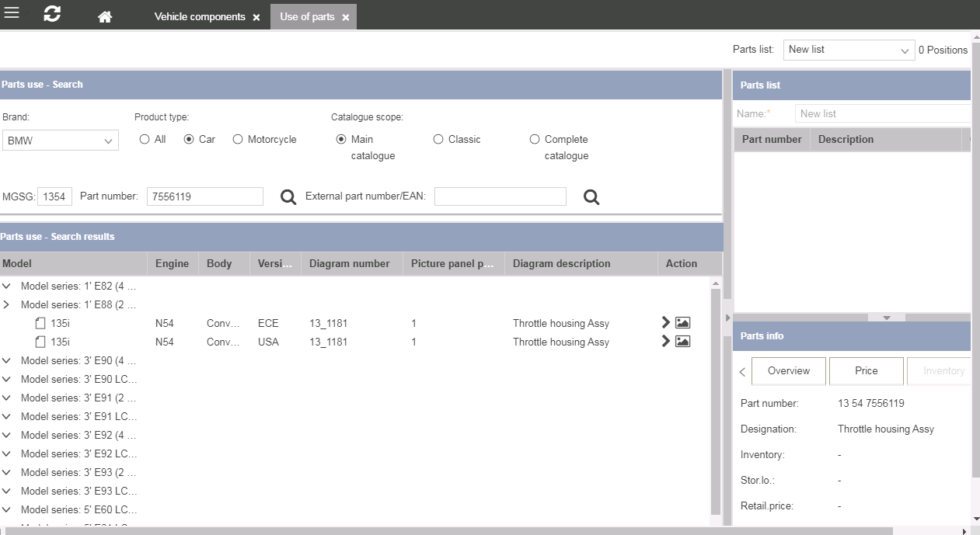Image resolution: width=980 pixels, height=535 pixels.
Task: Click the refresh arrows icon
Action: point(52,14)
